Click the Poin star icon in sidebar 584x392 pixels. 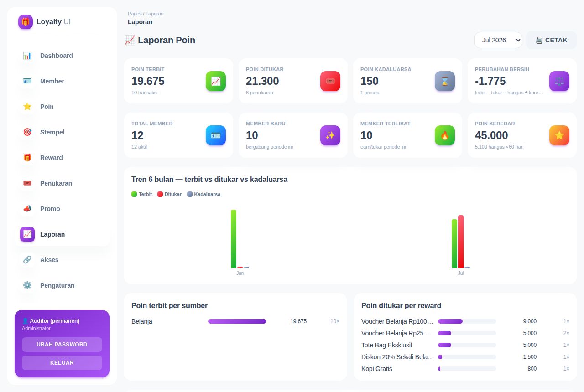pos(27,107)
